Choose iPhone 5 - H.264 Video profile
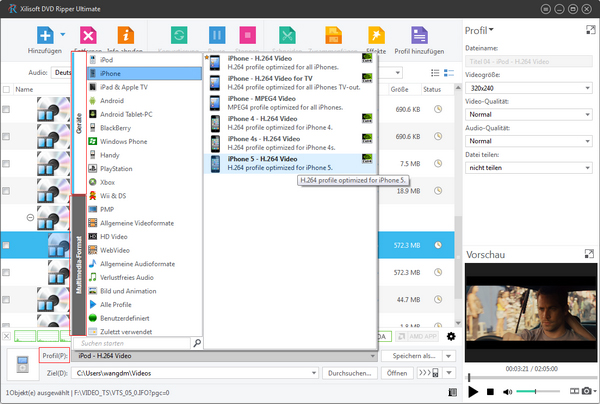This screenshot has width=600, height=404. pos(290,163)
